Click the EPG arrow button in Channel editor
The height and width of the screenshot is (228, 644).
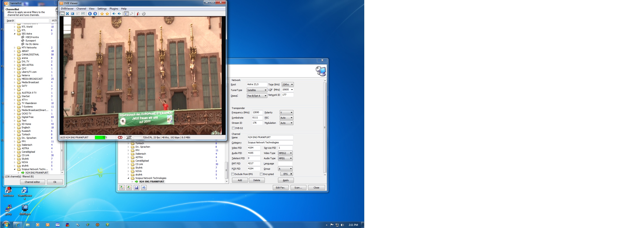[286, 174]
